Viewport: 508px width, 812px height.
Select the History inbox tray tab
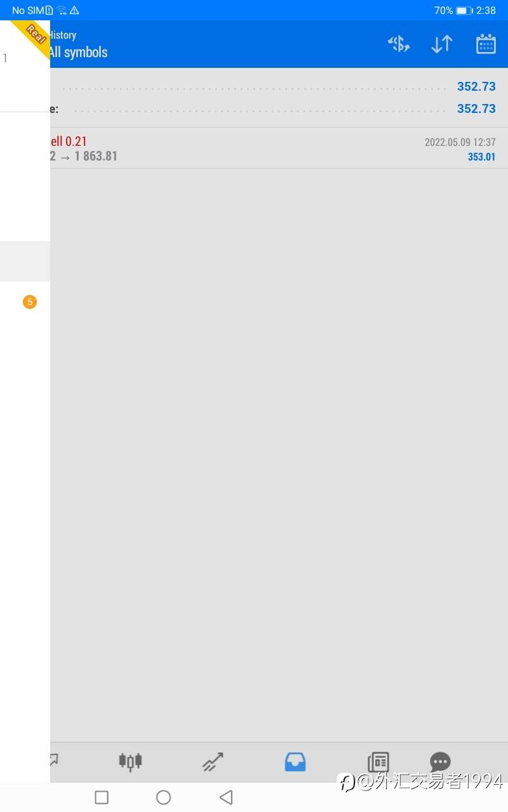click(295, 761)
